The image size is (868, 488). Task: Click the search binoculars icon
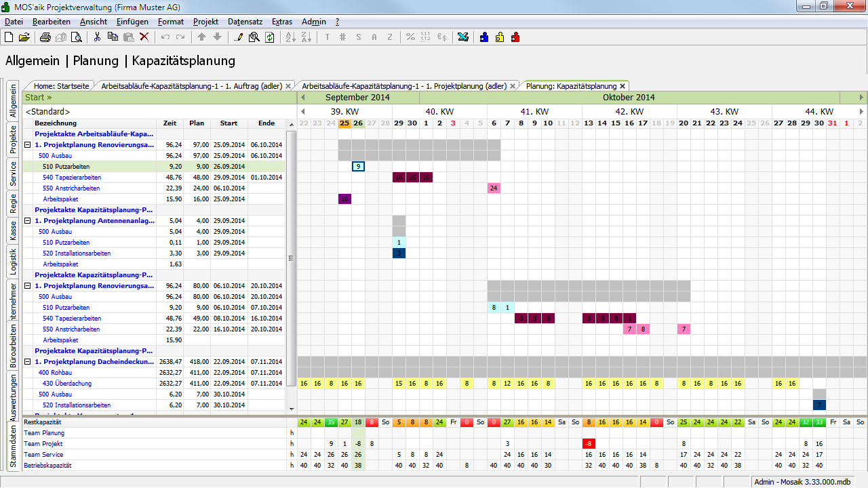coord(254,37)
